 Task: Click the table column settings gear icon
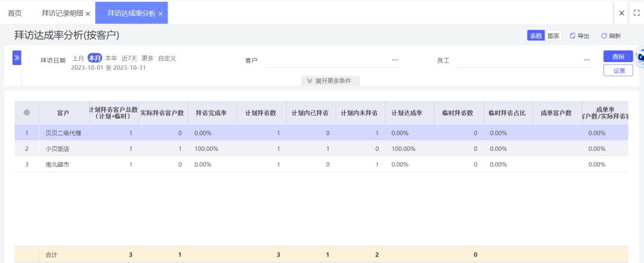point(27,113)
